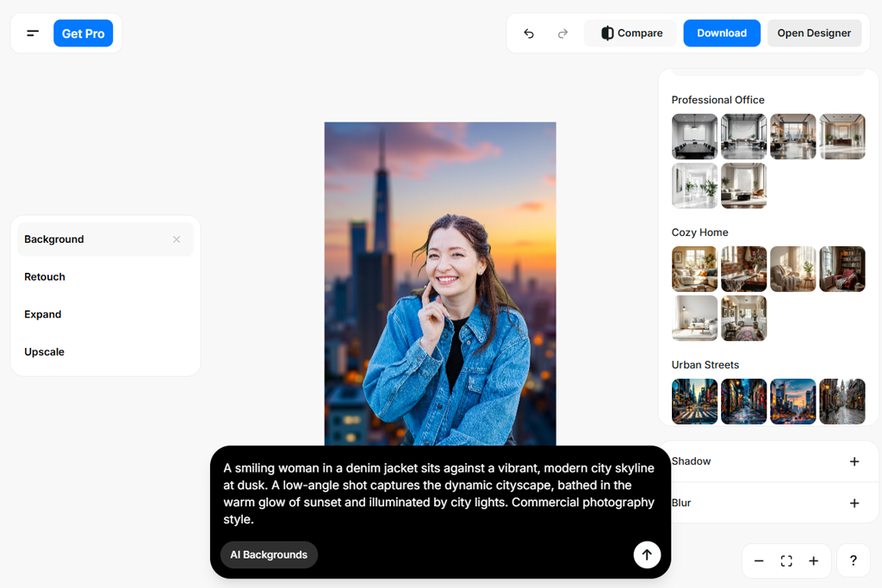The image size is (882, 588).
Task: Click the redo arrow icon
Action: [562, 34]
